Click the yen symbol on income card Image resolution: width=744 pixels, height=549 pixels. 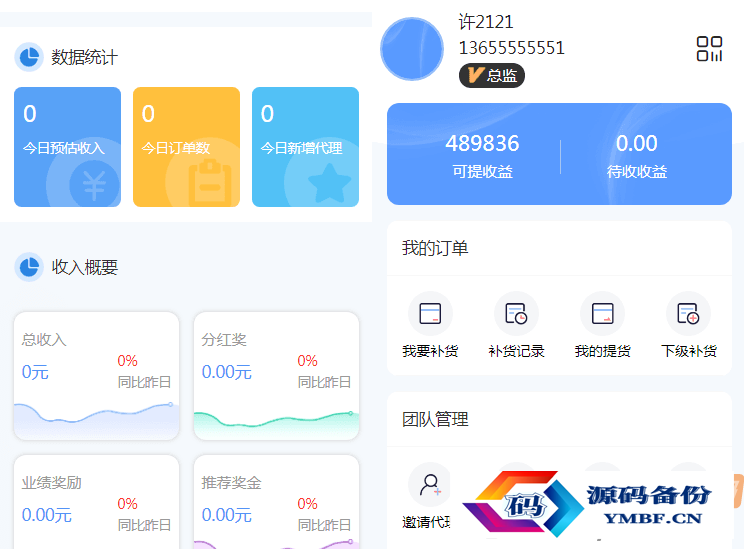94,185
